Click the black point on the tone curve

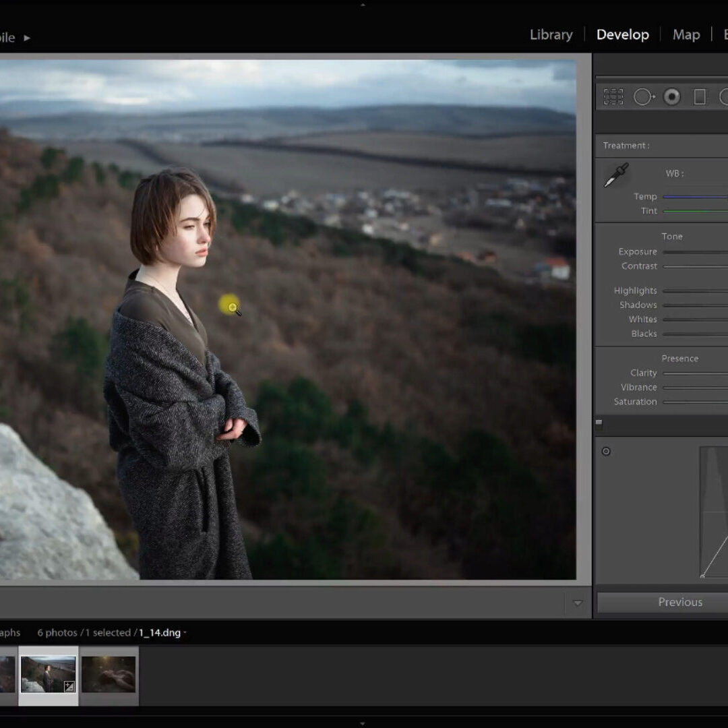tap(702, 576)
